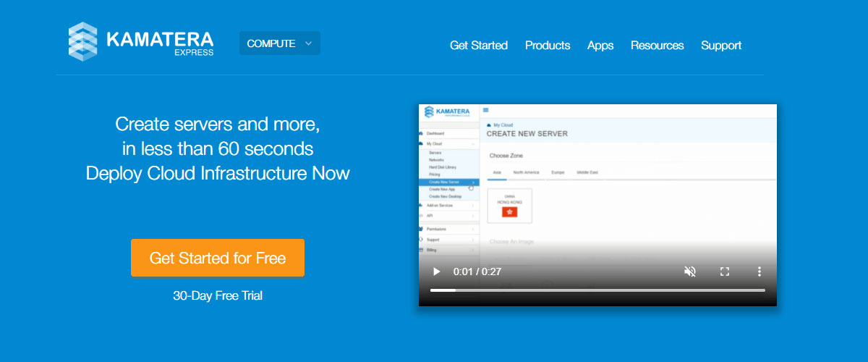Click Servers in the video sidebar

[x=435, y=153]
